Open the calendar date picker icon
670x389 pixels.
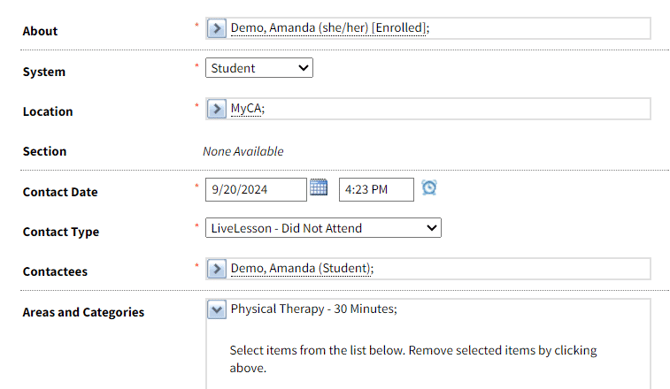[x=319, y=187]
